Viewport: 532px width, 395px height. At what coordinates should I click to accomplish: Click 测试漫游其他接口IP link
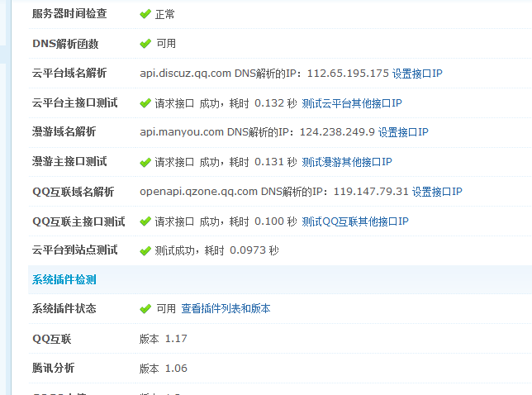tap(347, 162)
